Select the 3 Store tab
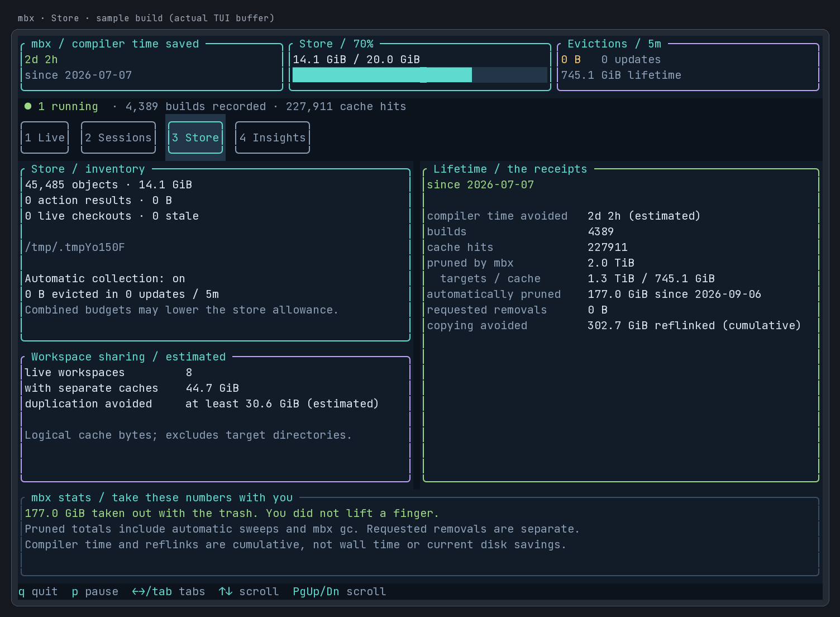Viewport: 840px width, 617px height. pyautogui.click(x=195, y=137)
